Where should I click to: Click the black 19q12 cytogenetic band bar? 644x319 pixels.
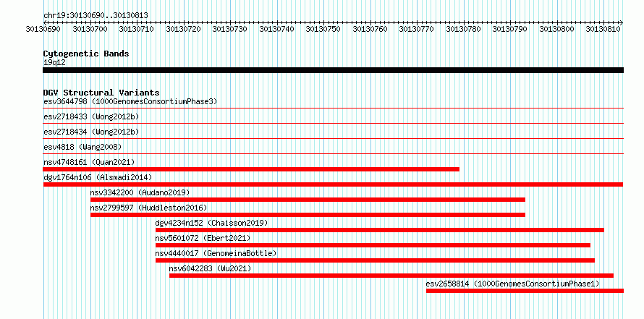point(333,70)
